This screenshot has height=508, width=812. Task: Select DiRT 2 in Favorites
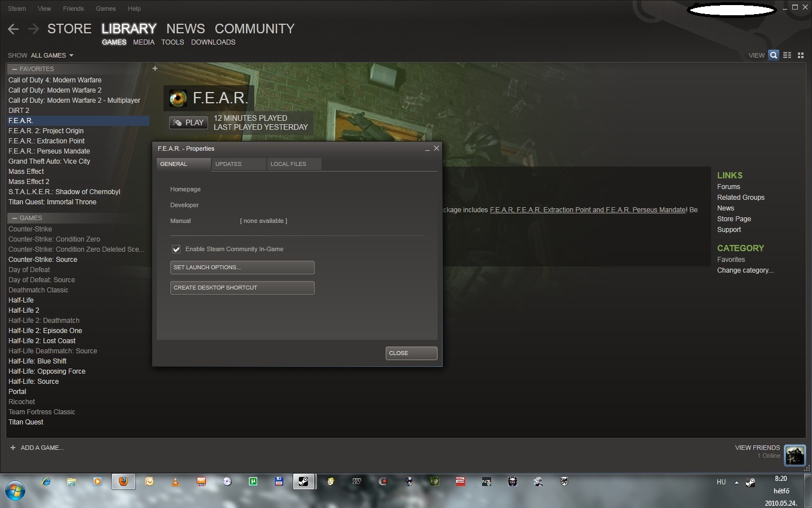(x=19, y=111)
